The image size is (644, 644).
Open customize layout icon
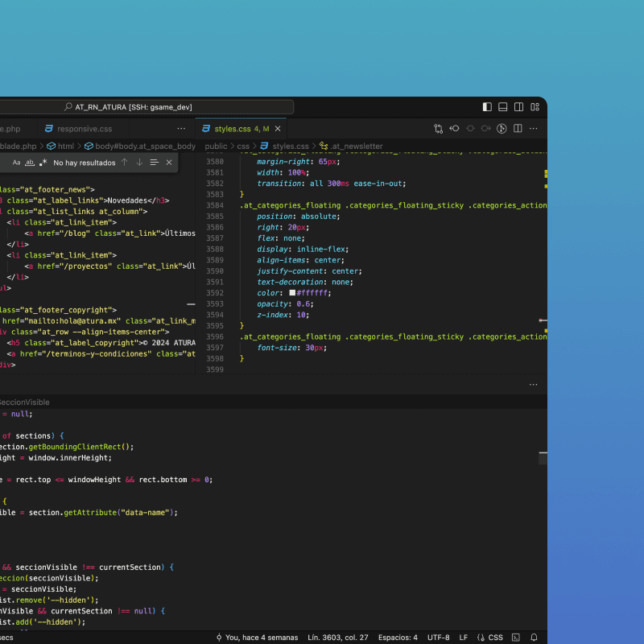(535, 107)
